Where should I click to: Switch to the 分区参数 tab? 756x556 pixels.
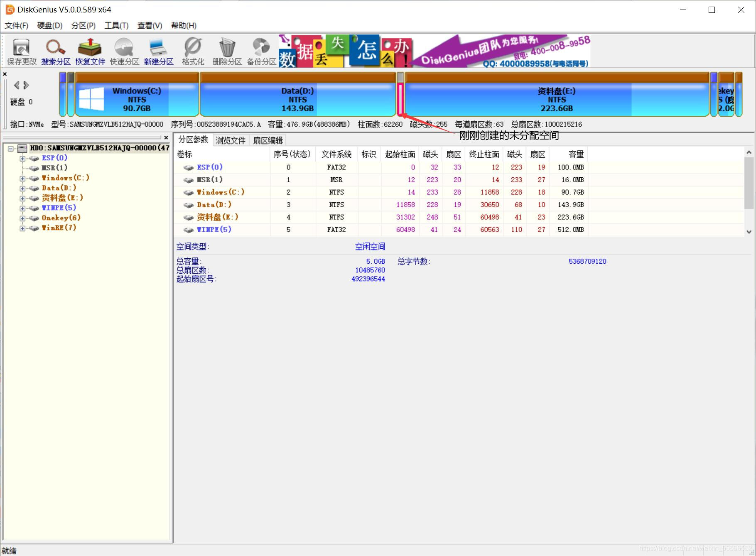click(x=193, y=140)
